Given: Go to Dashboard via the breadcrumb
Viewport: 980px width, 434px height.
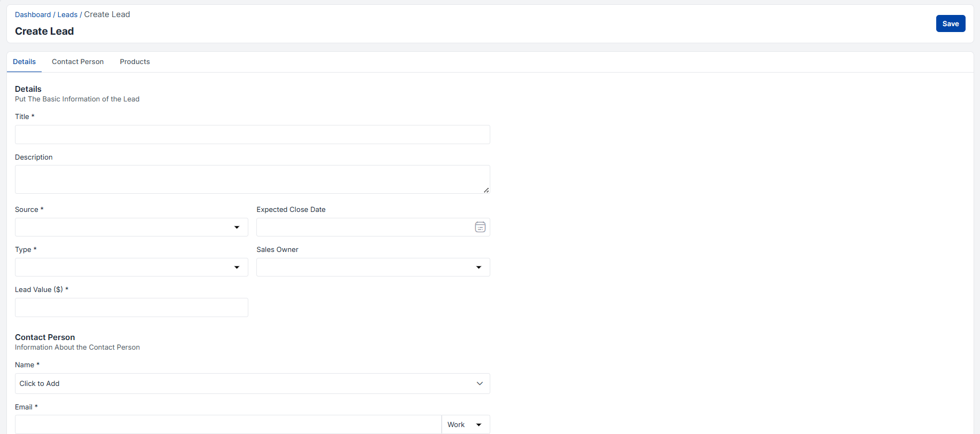Looking at the screenshot, I should [x=33, y=15].
